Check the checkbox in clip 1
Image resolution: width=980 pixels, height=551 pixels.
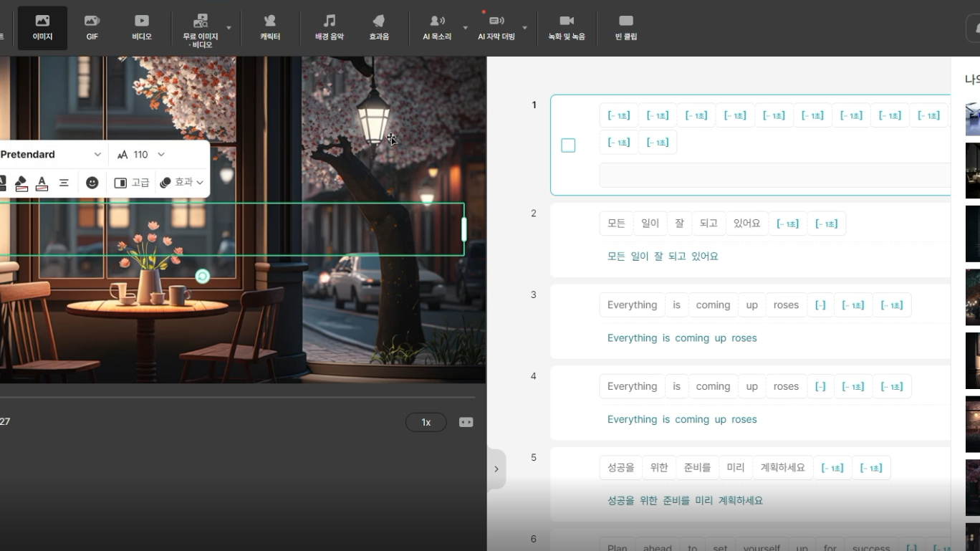pos(568,145)
